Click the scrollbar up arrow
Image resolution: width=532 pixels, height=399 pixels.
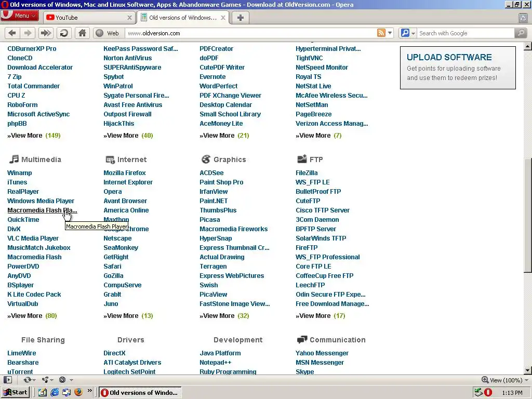coord(528,46)
